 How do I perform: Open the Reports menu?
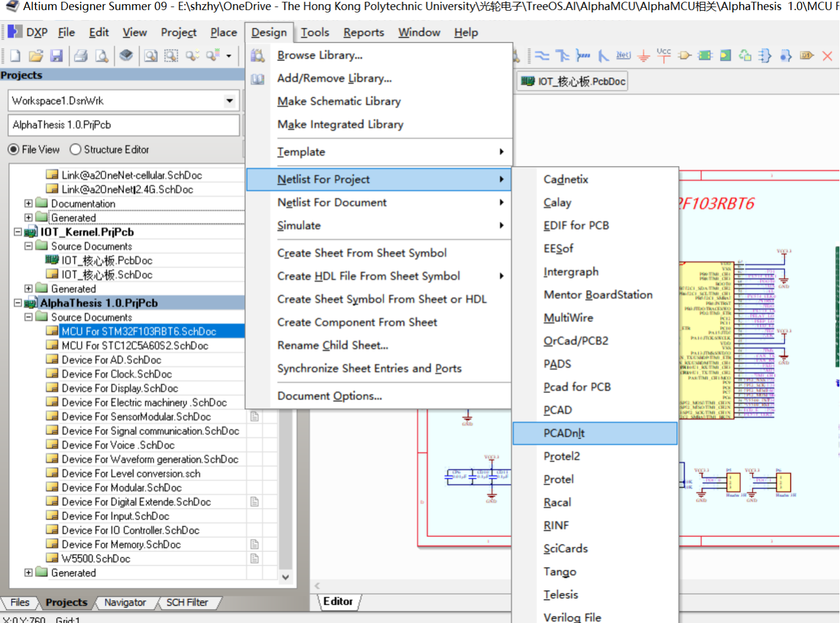(x=364, y=33)
